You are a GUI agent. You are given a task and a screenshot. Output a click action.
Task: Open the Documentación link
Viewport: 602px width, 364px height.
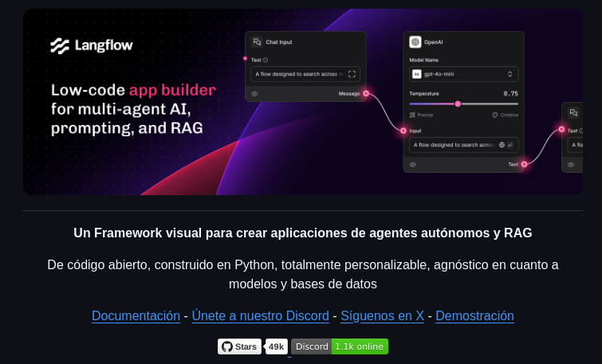click(x=136, y=315)
